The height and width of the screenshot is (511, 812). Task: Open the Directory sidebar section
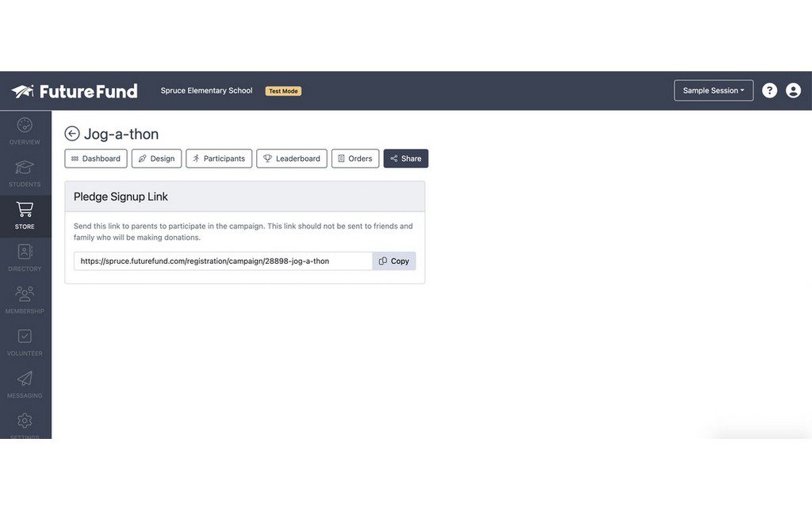point(25,258)
